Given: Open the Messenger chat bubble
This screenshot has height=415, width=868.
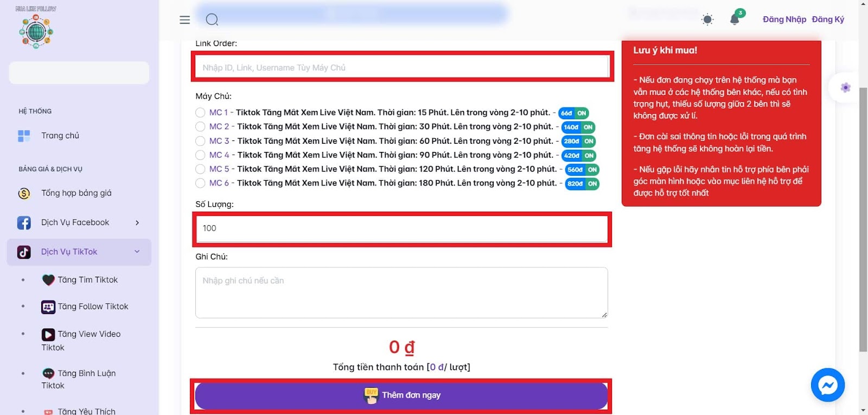Looking at the screenshot, I should [828, 385].
